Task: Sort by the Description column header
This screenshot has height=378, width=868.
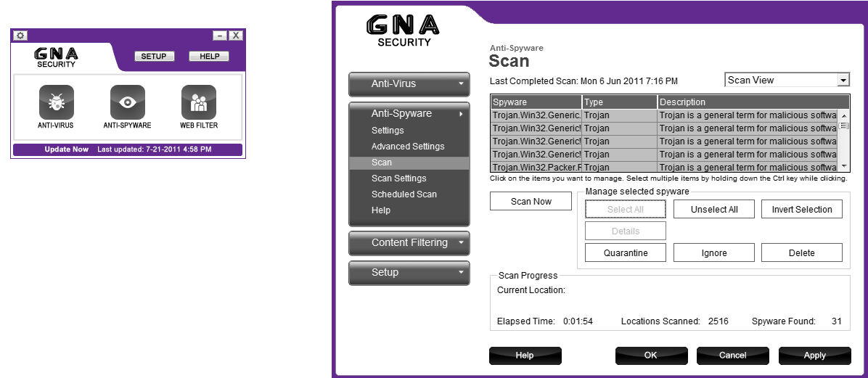Action: tap(753, 102)
